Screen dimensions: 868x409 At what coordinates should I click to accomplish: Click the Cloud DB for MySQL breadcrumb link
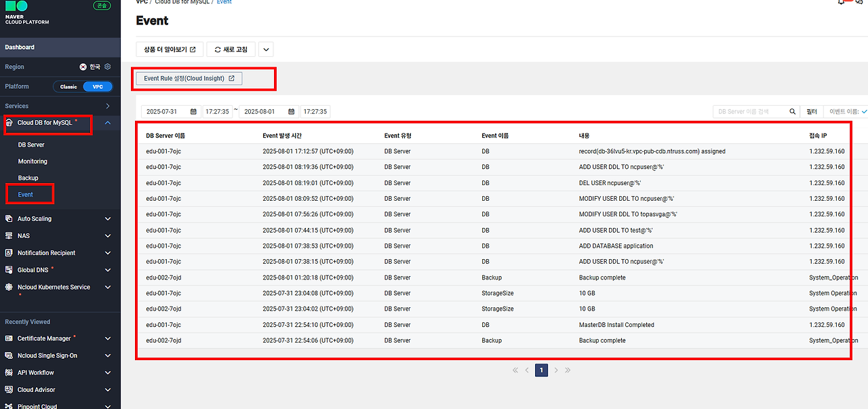coord(182,2)
